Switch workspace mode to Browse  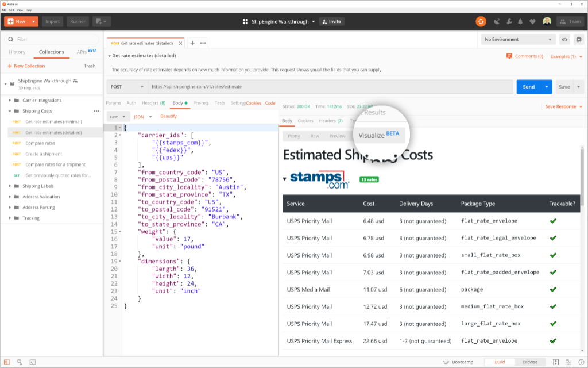tap(529, 362)
